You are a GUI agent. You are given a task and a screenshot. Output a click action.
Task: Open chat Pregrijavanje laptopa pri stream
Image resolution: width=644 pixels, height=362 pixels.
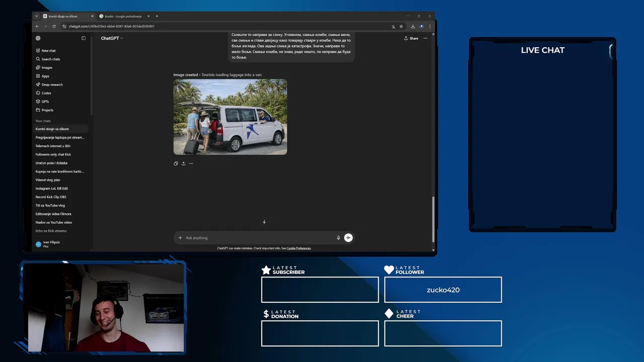coord(61,138)
